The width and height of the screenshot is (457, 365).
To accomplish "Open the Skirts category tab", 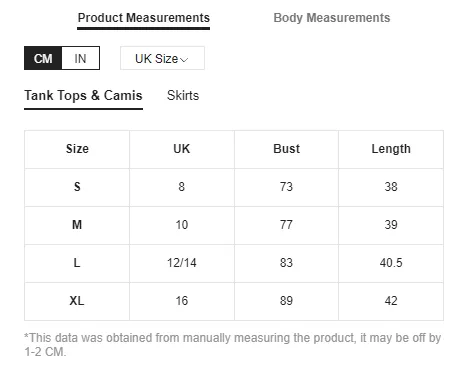I will [183, 96].
